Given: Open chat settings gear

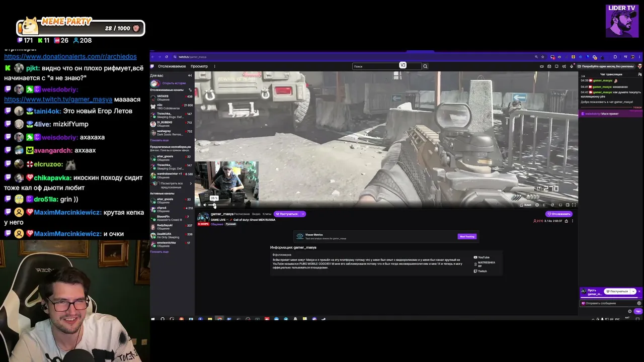Looking at the screenshot, I should pos(629,311).
